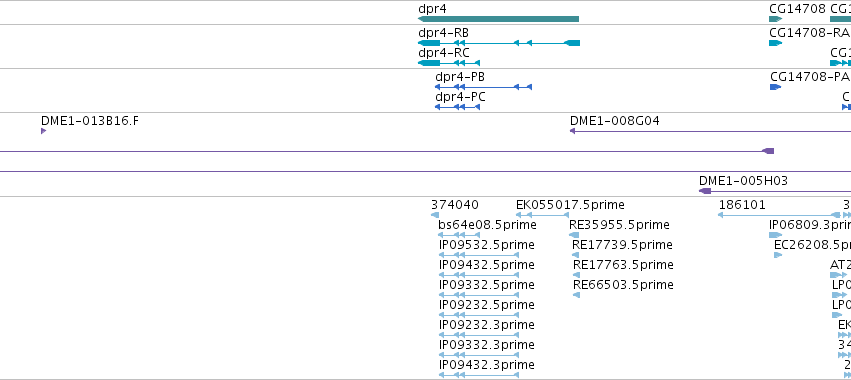Click the IP09332.3prime label

coord(487,345)
